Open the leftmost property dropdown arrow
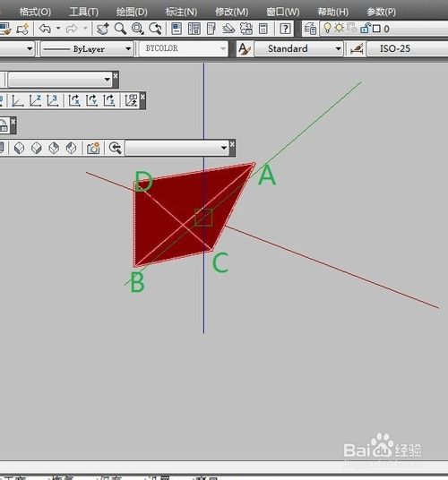This screenshot has height=480, width=448. [x=30, y=48]
